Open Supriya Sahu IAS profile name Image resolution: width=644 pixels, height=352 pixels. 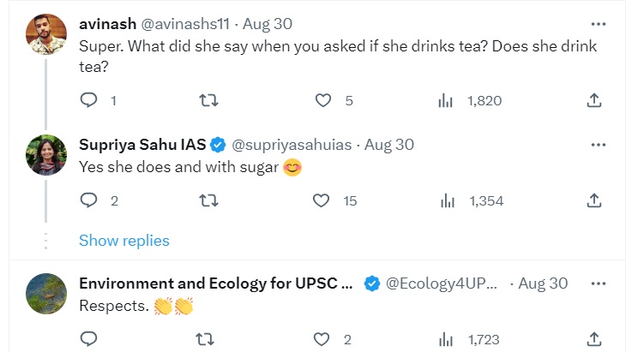(142, 145)
